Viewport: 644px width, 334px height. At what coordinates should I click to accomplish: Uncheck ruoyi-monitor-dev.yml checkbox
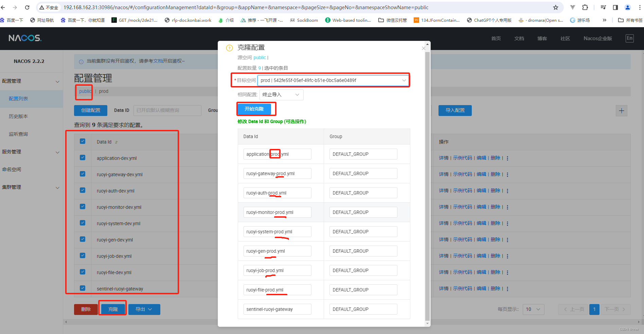click(x=83, y=206)
